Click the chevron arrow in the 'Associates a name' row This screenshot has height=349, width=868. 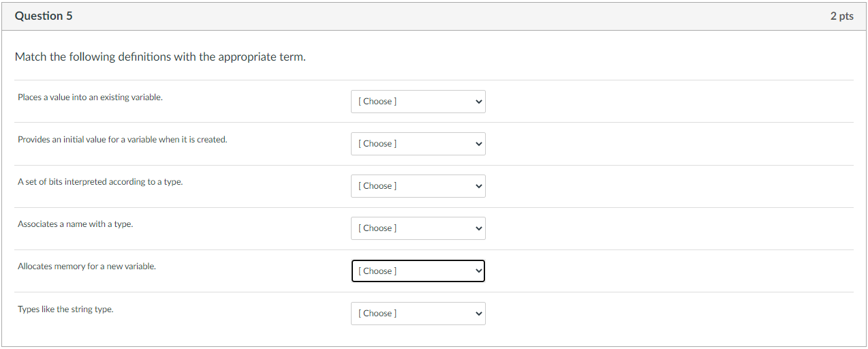[x=479, y=229]
